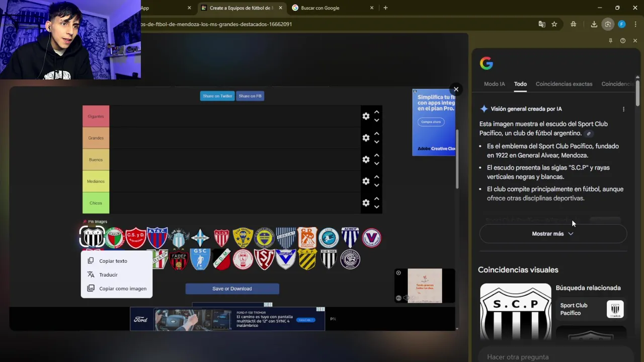Open settings gear for Gigantes tier row

(366, 116)
